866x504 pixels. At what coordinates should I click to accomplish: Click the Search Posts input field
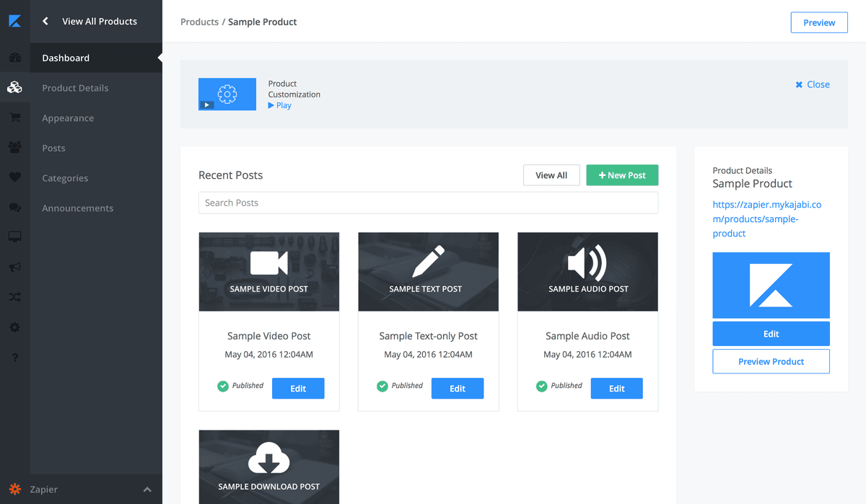428,203
